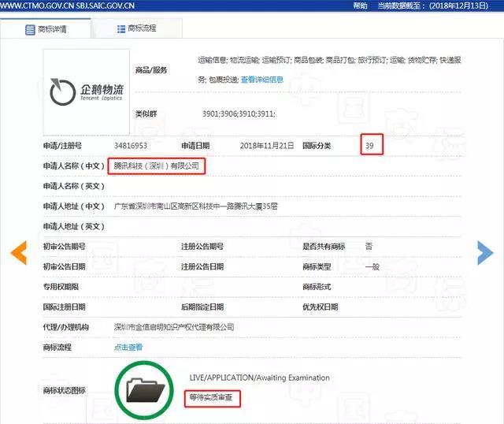Select the 是否共有商标 value 否
This screenshot has width=504, height=424.
(369, 247)
